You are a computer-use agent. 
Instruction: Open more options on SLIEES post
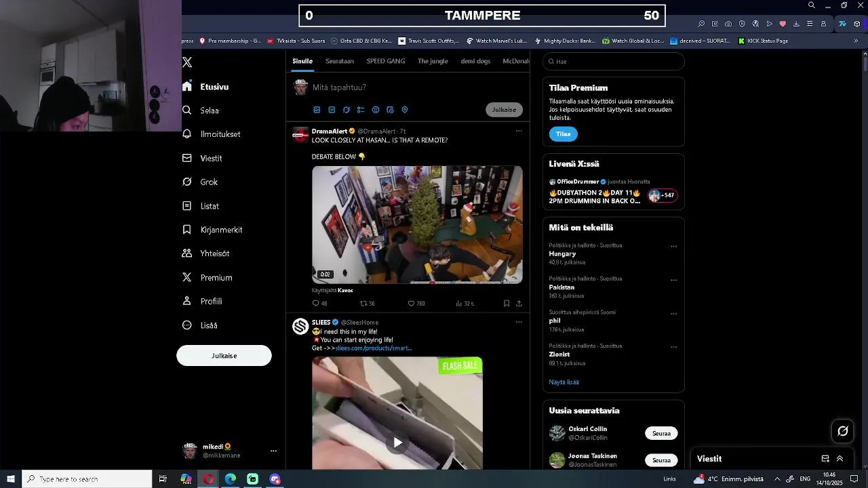(519, 322)
